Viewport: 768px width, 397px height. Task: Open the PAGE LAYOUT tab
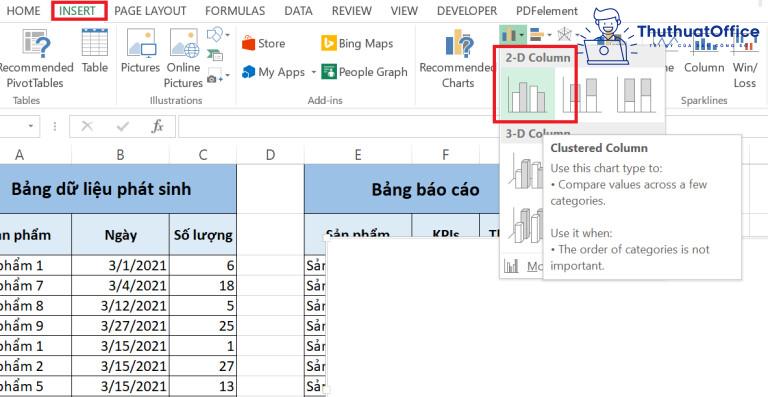tap(150, 11)
